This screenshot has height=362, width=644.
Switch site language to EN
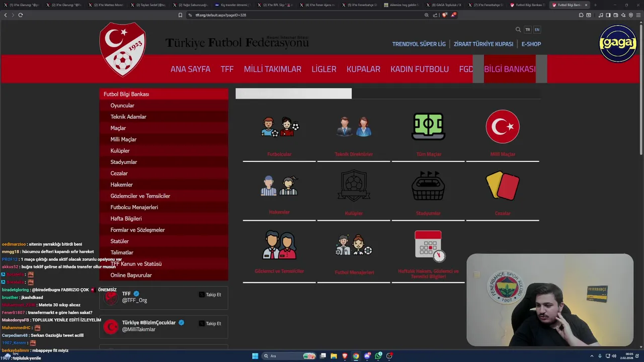(x=537, y=30)
